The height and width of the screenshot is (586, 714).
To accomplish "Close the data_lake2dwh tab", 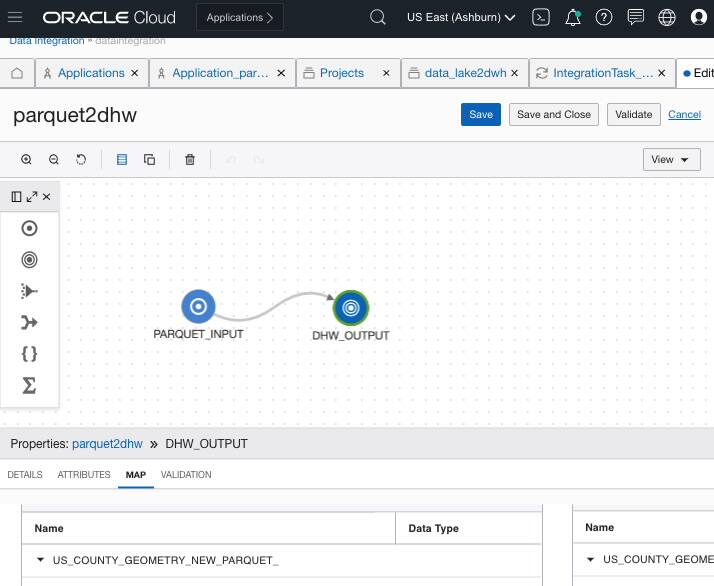I will click(515, 73).
